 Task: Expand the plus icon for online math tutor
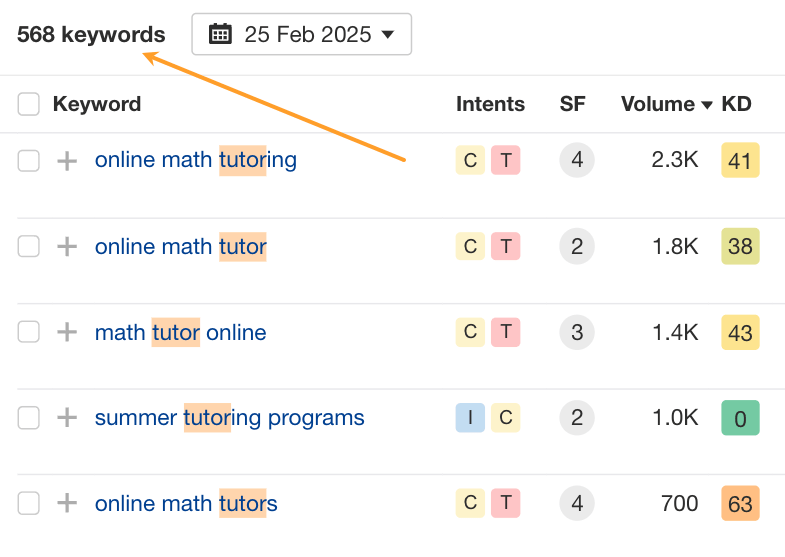pyautogui.click(x=67, y=247)
